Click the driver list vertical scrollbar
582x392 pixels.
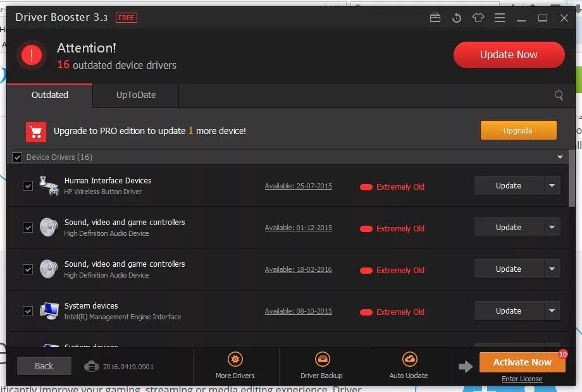[572, 178]
